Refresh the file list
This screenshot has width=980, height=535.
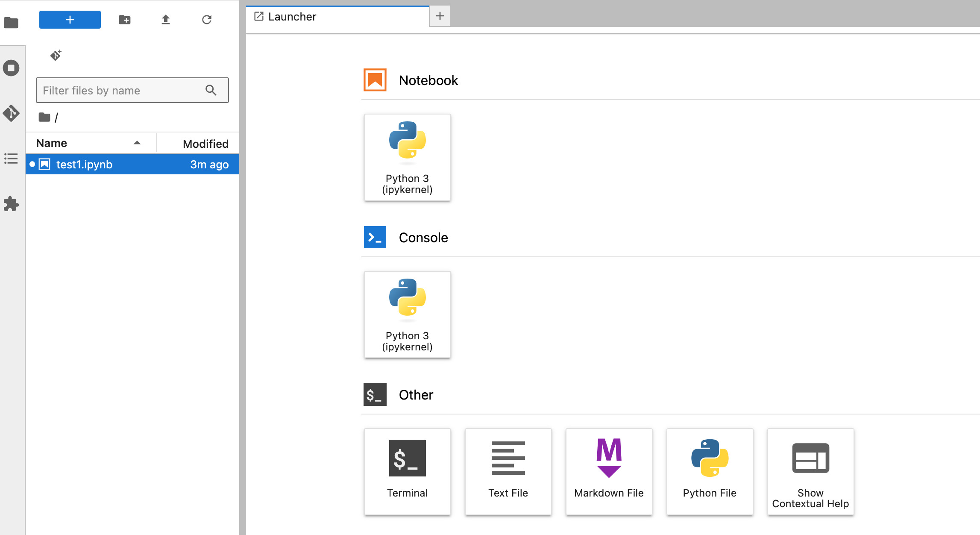pos(207,20)
